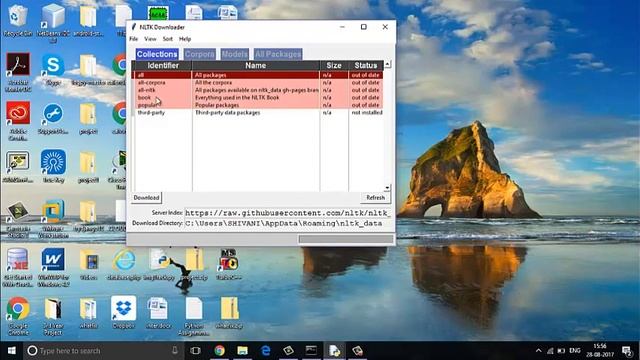Screen dimensions: 640x360
Task: Select the 'third-party' row
Action: [259, 112]
